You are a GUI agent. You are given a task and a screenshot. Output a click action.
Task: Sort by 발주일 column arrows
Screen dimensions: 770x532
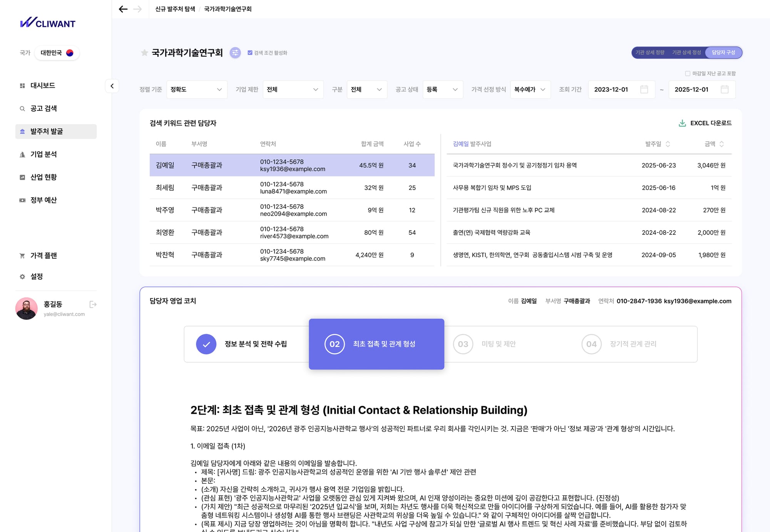click(668, 144)
